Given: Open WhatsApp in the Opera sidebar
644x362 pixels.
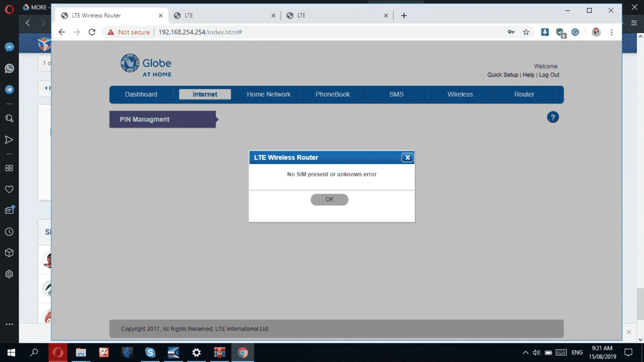Looking at the screenshot, I should click(9, 69).
